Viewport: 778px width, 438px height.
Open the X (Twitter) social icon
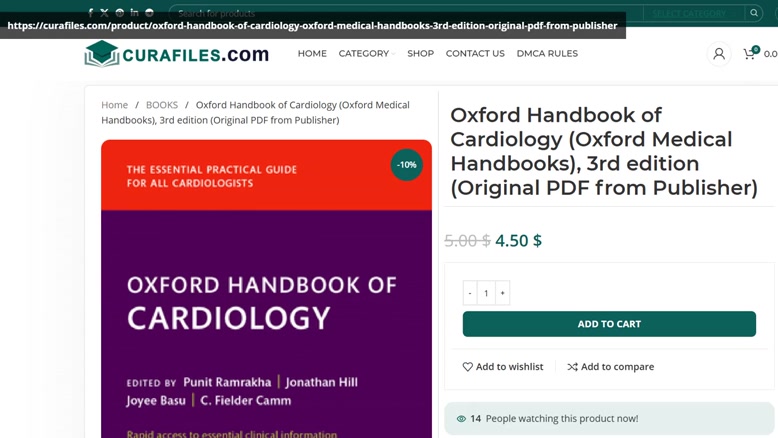(x=104, y=13)
